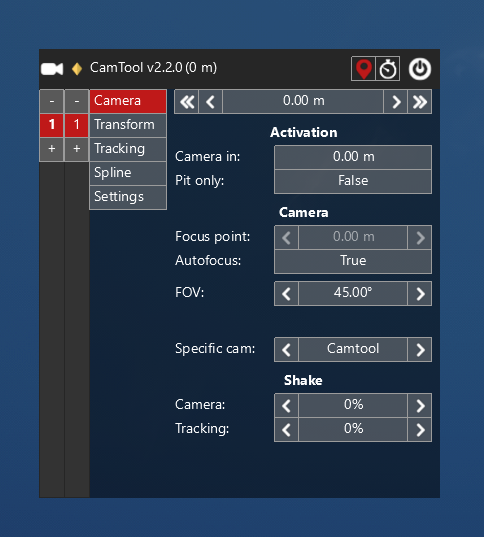This screenshot has height=537, width=484.
Task: Click the Autofocus: label
Action: (x=208, y=261)
